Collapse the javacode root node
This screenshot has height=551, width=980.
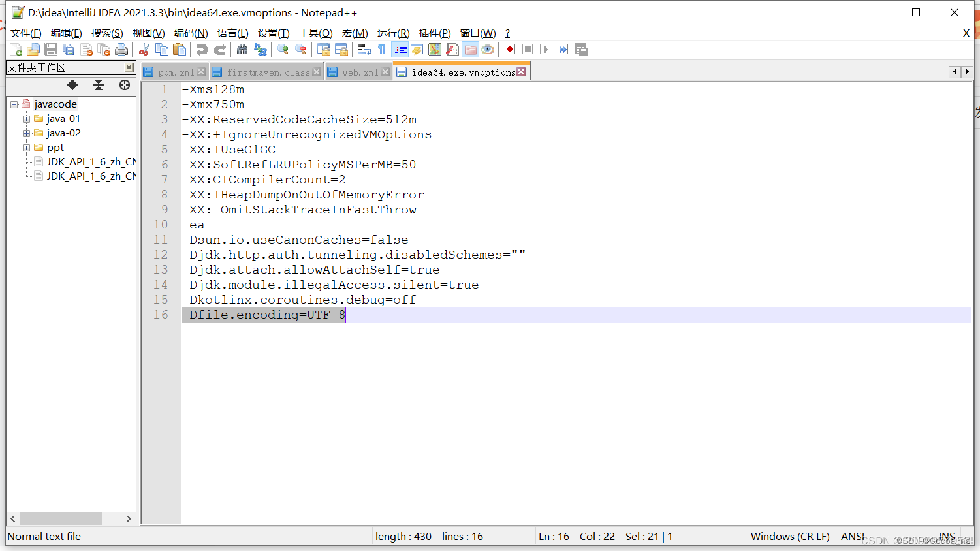14,104
